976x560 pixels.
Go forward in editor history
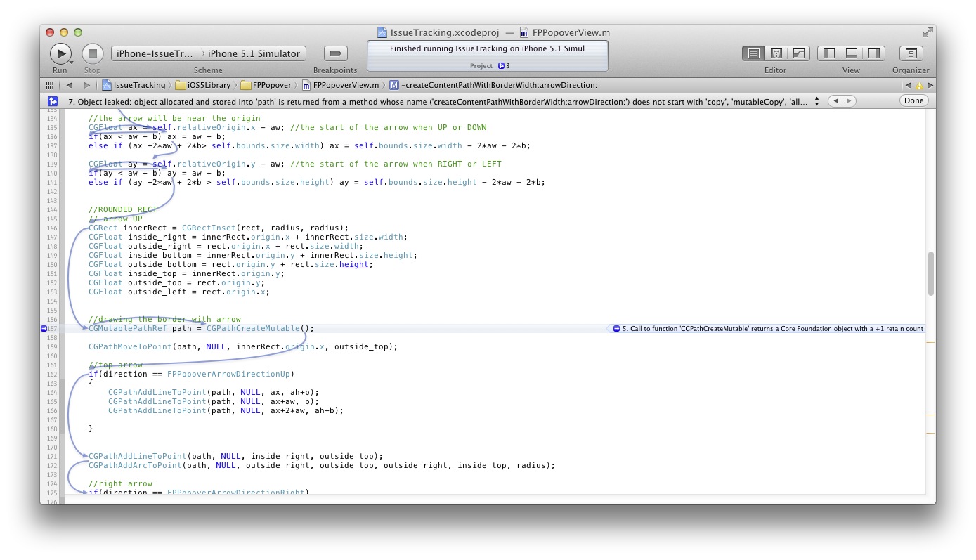tap(86, 85)
